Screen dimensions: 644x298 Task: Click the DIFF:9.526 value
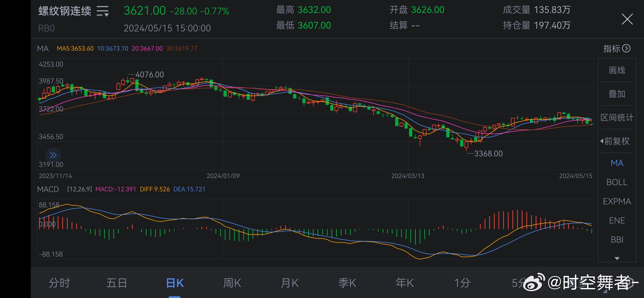[155, 189]
